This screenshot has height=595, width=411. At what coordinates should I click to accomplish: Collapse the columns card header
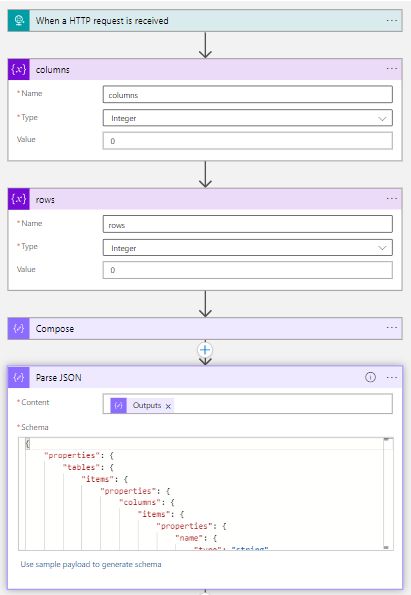point(205,69)
